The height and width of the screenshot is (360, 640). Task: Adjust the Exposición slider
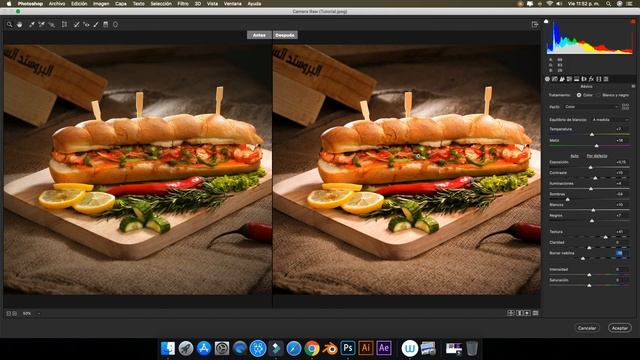tap(591, 167)
